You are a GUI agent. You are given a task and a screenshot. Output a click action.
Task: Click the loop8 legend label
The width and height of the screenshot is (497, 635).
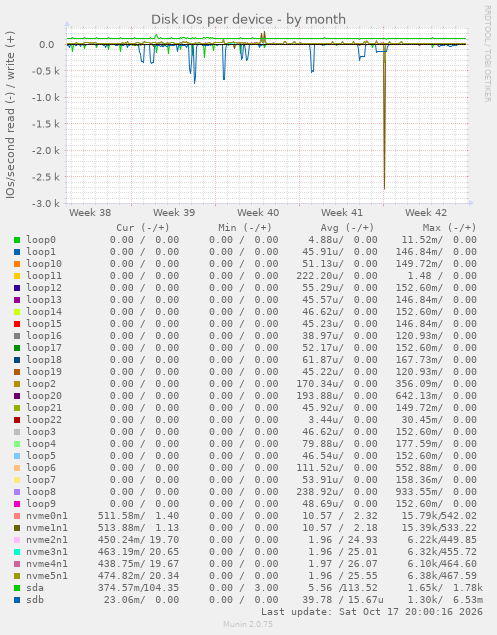pyautogui.click(x=41, y=492)
